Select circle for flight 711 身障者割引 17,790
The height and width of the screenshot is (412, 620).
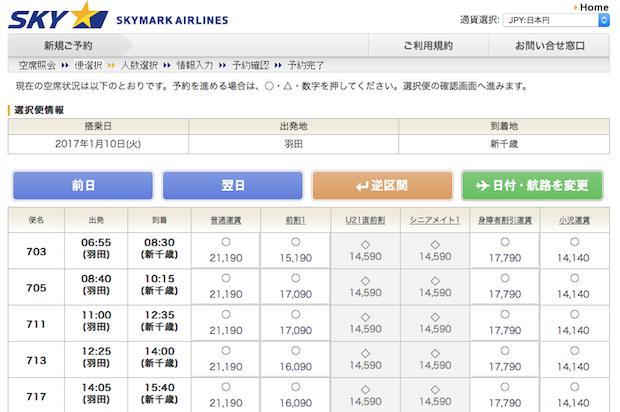coord(504,314)
